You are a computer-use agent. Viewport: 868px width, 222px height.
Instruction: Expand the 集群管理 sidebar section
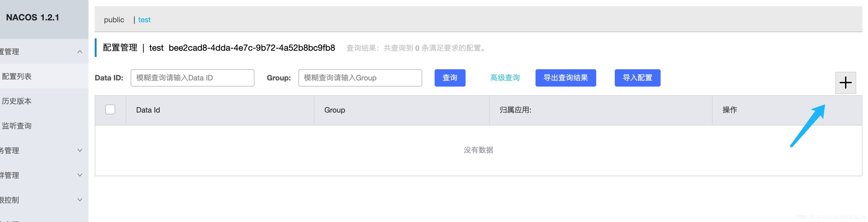80,175
